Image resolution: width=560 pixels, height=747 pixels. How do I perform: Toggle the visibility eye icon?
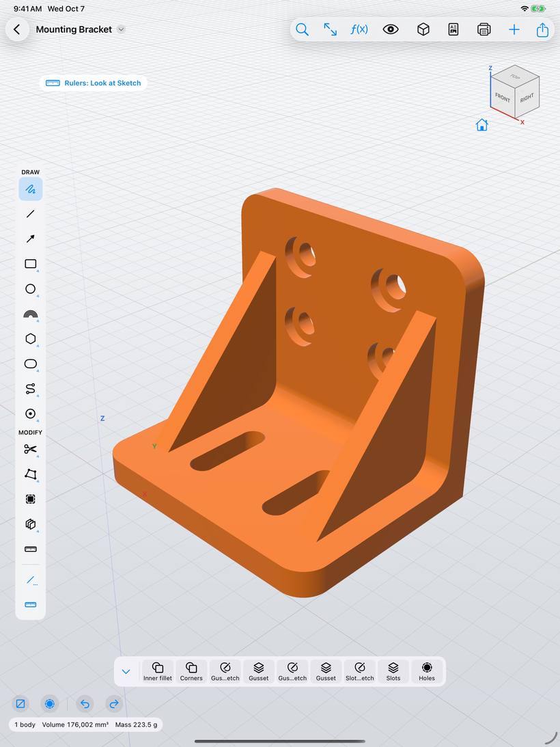point(391,29)
